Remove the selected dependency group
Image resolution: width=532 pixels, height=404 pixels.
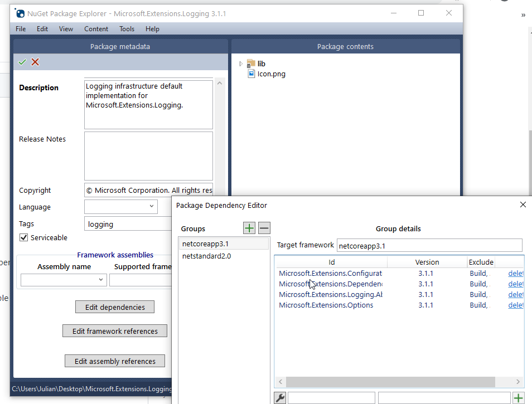coord(264,228)
